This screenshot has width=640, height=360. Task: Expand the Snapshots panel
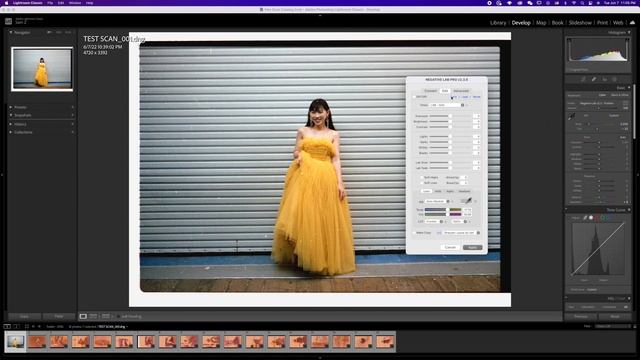point(11,115)
